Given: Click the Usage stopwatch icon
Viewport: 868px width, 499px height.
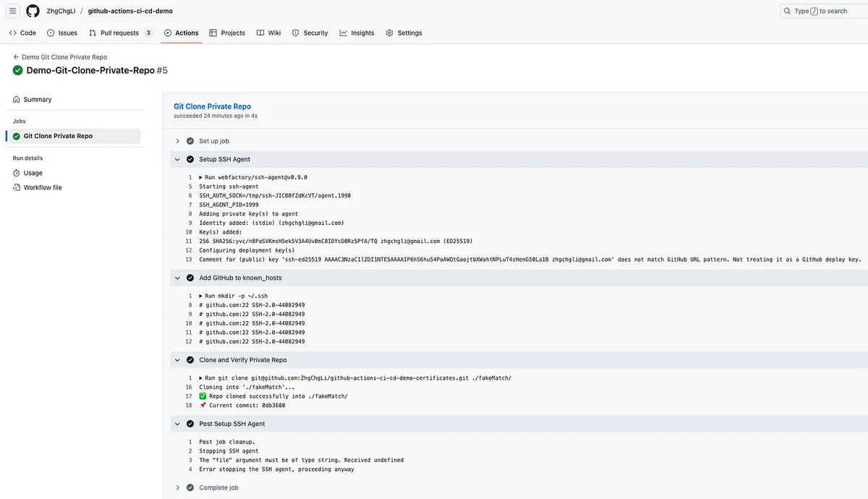Looking at the screenshot, I should (x=17, y=173).
